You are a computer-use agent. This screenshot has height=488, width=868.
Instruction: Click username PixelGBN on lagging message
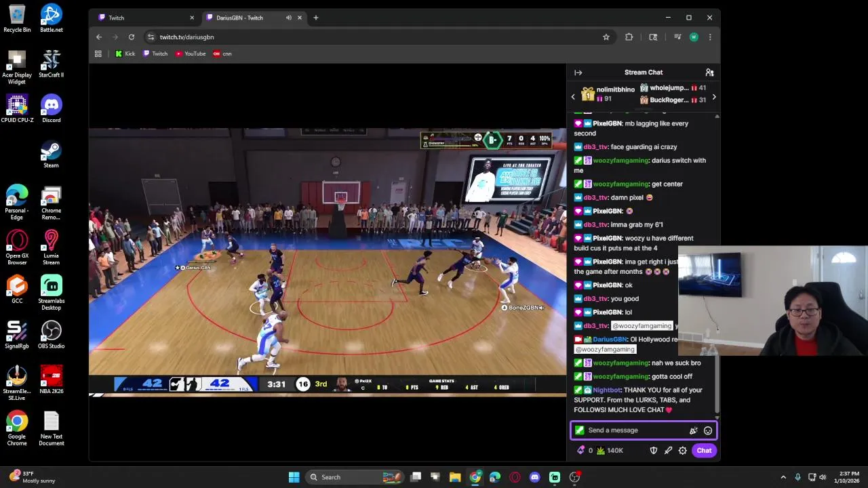(607, 123)
